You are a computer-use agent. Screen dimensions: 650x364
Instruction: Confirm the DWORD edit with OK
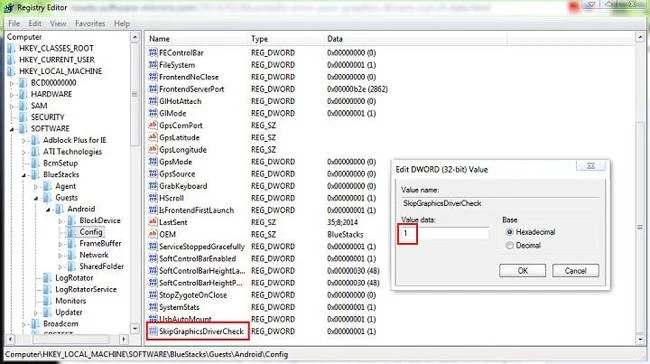point(522,271)
